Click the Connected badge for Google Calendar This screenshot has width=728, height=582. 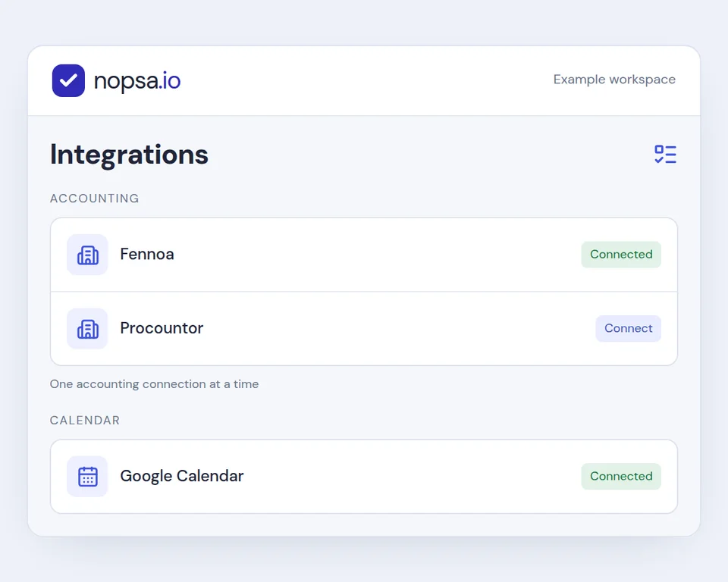[x=621, y=476]
